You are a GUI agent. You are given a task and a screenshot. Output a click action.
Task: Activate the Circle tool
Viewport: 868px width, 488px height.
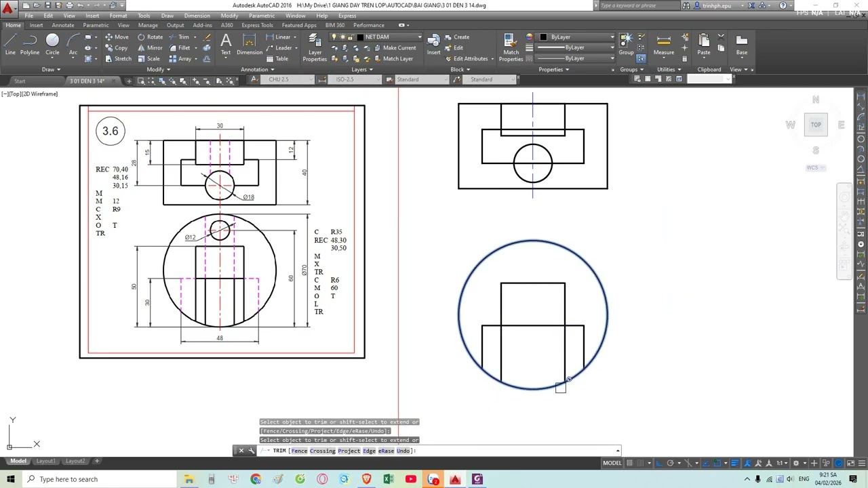click(52, 44)
